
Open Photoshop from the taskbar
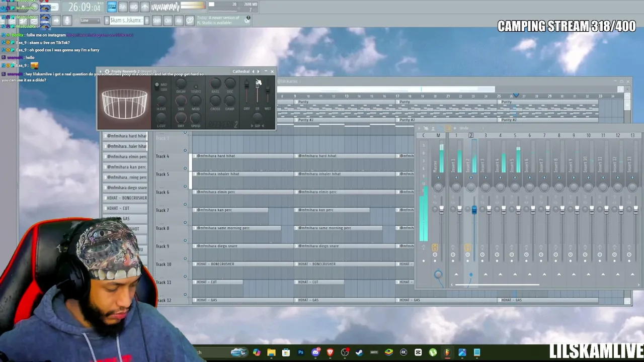301,352
